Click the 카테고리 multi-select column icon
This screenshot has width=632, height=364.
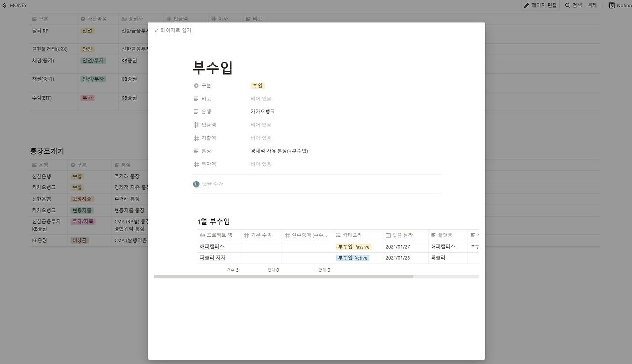[x=338, y=235]
